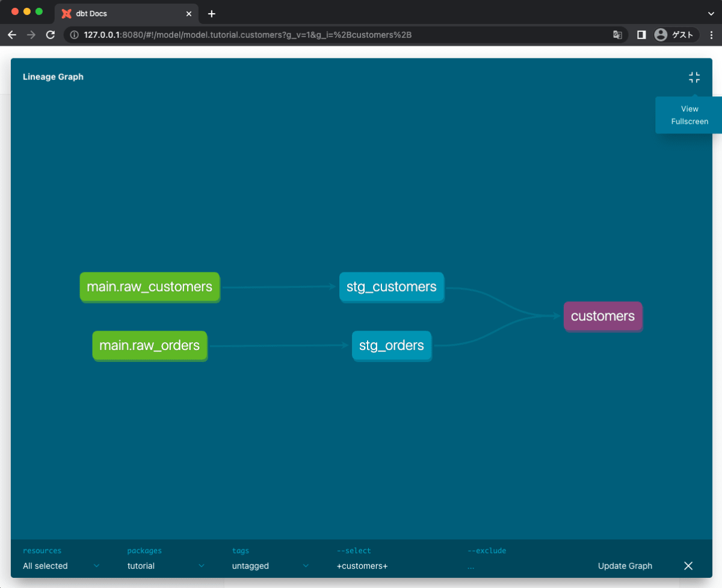722x588 pixels.
Task: Open the resources dropdown showing All selected
Action: tap(61, 566)
